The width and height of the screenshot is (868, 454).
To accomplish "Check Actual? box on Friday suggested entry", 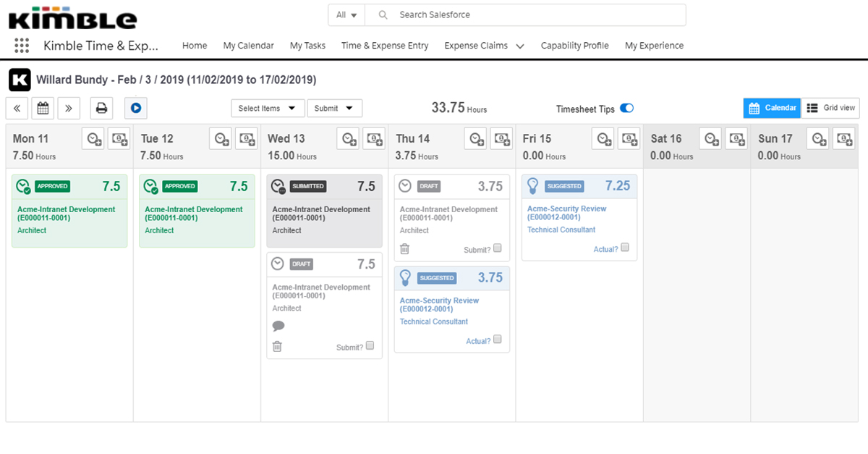I will 625,248.
